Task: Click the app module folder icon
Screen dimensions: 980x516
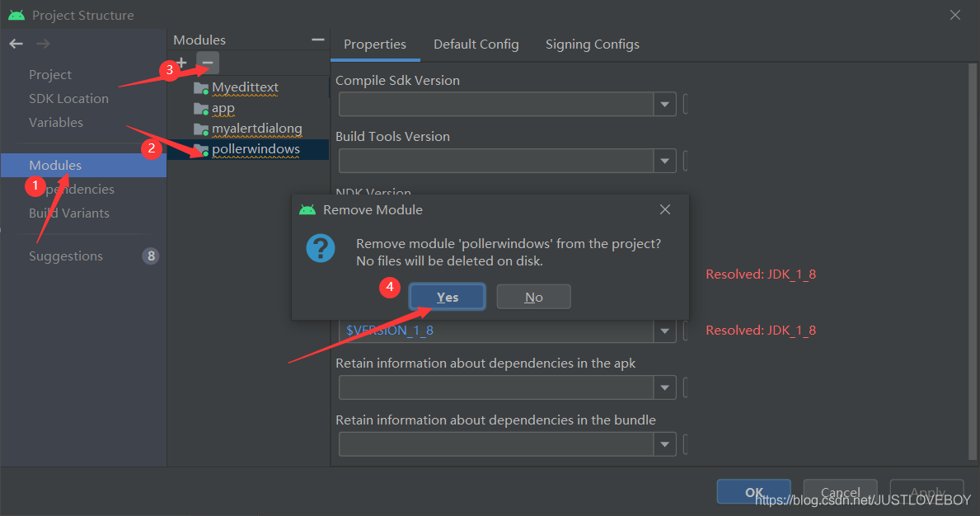Action: tap(201, 107)
